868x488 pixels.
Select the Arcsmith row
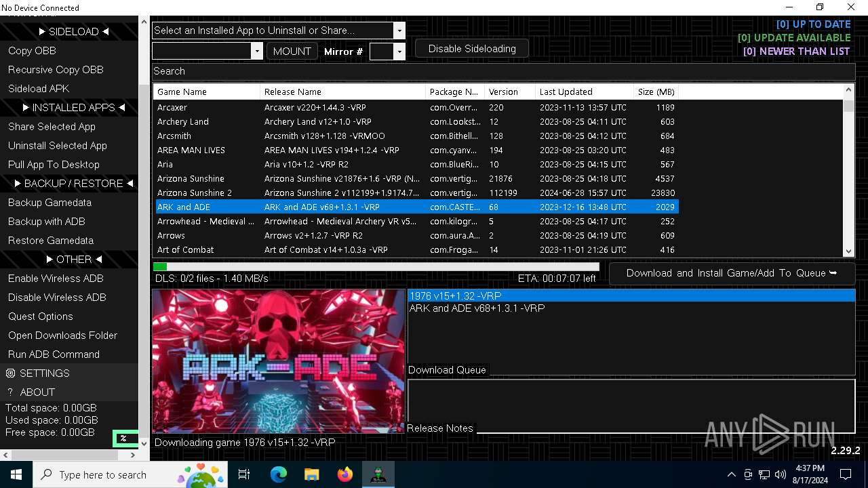[x=416, y=136]
